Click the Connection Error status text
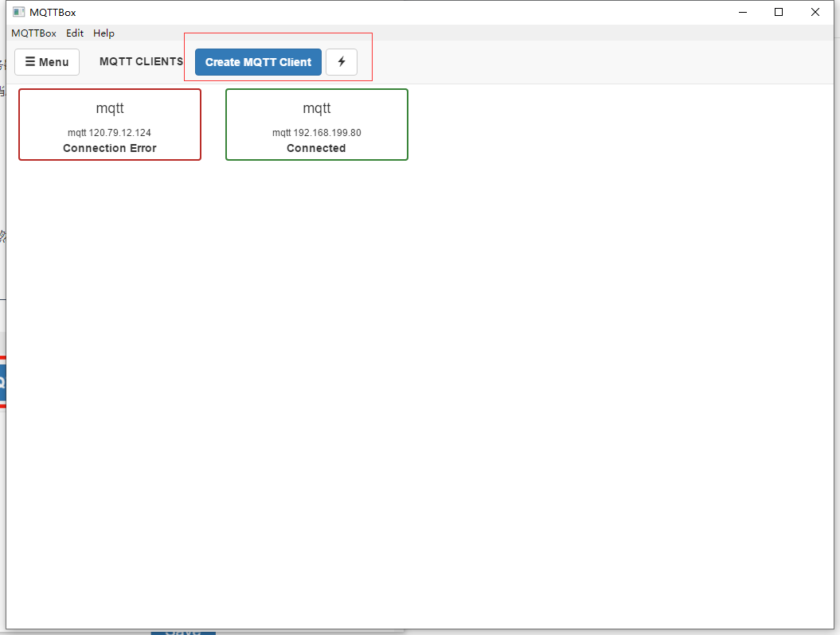The height and width of the screenshot is (635, 840). click(x=110, y=148)
